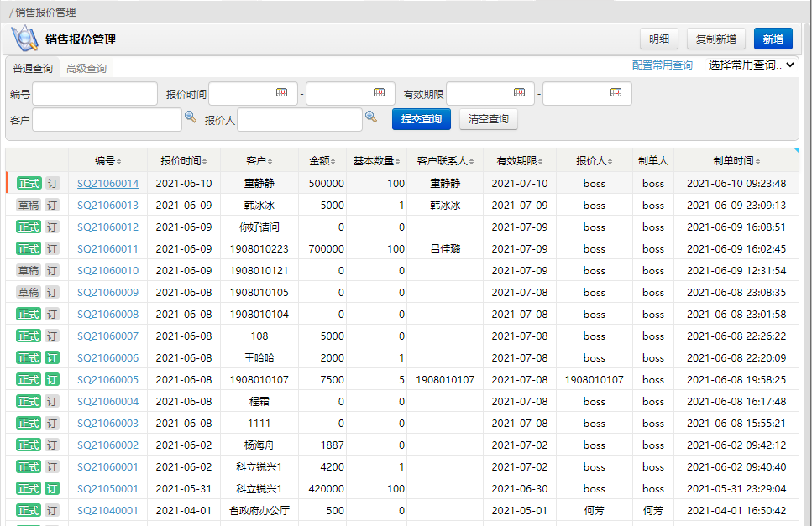This screenshot has height=526, width=812.
Task: Click the blue 新增 button
Action: pyautogui.click(x=773, y=39)
